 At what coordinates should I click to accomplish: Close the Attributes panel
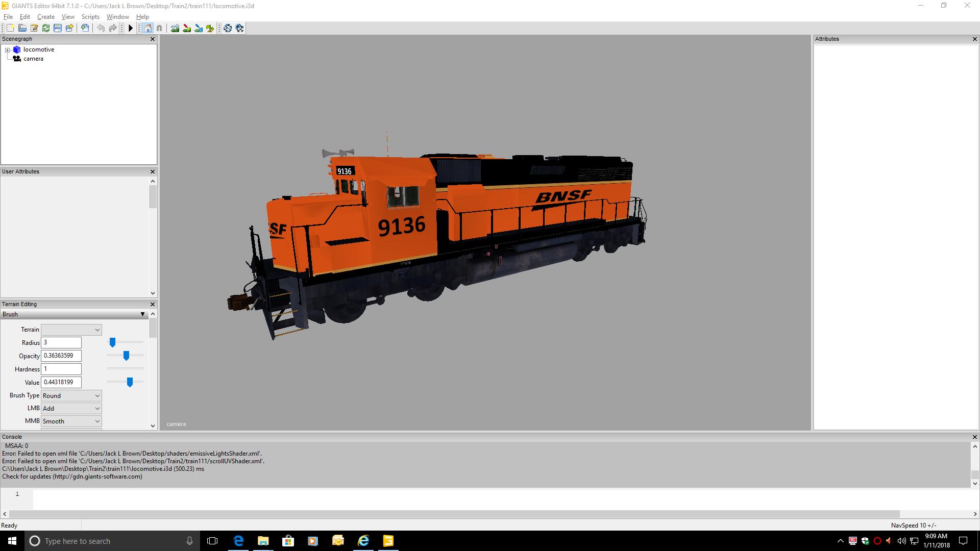click(x=974, y=39)
